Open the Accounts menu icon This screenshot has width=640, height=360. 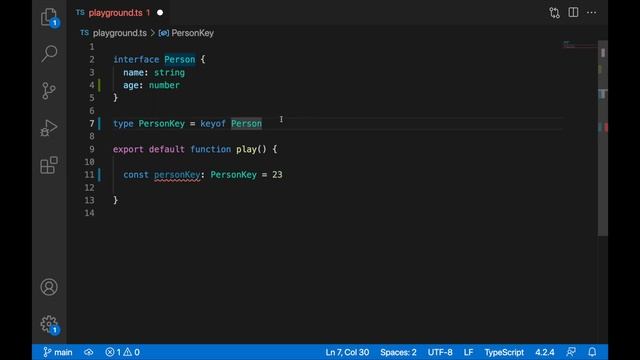pyautogui.click(x=49, y=287)
